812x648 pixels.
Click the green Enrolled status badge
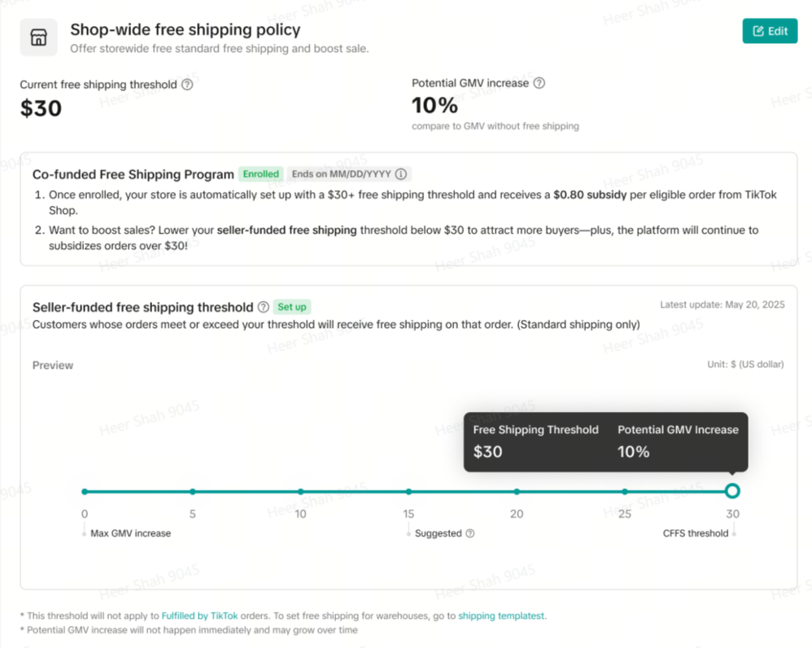point(260,174)
